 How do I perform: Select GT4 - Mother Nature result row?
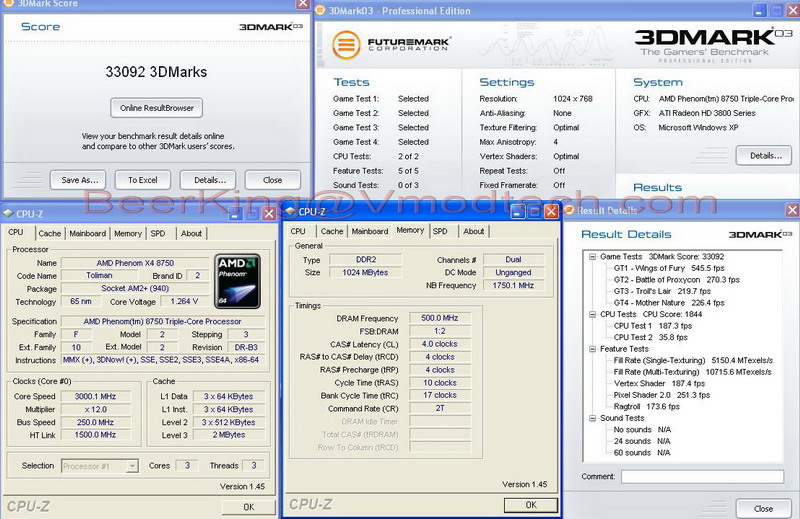click(x=669, y=303)
